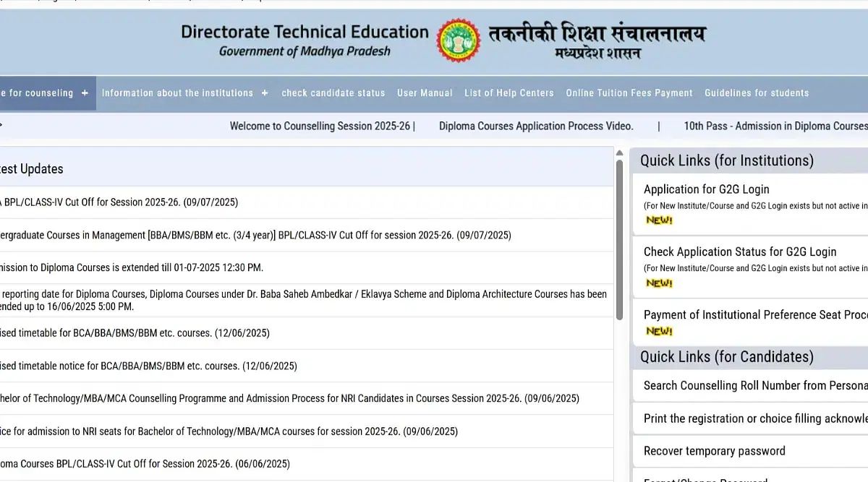Open revised timetable for BCA/BBA/BMS/BBM courses
Image resolution: width=868 pixels, height=482 pixels.
pyautogui.click(x=135, y=333)
